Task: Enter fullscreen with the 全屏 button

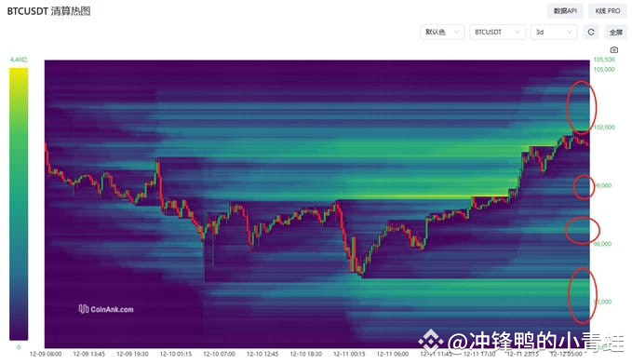Action: pos(615,33)
